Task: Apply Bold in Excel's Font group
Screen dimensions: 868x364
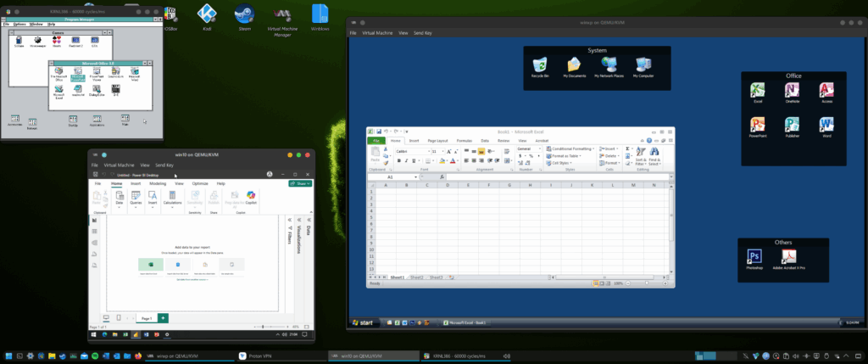Action: [399, 160]
